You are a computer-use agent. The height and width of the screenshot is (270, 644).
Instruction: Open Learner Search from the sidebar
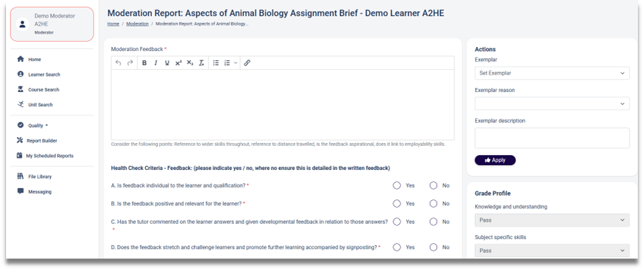(44, 75)
